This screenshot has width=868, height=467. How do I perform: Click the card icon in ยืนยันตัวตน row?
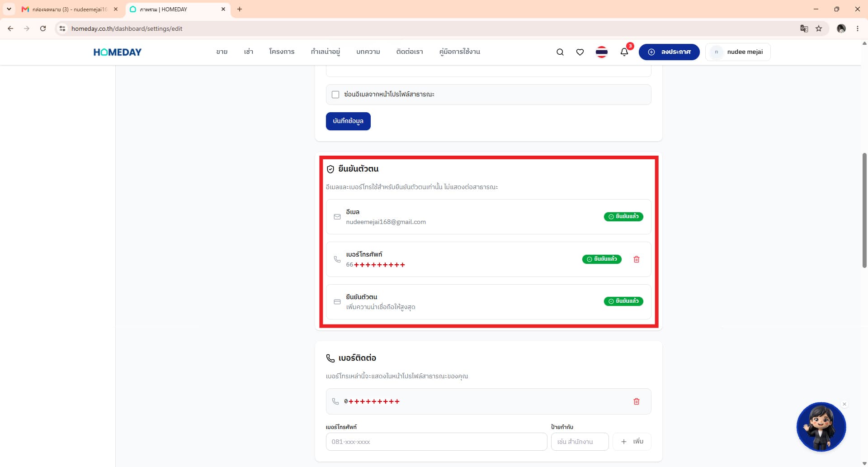pos(337,302)
